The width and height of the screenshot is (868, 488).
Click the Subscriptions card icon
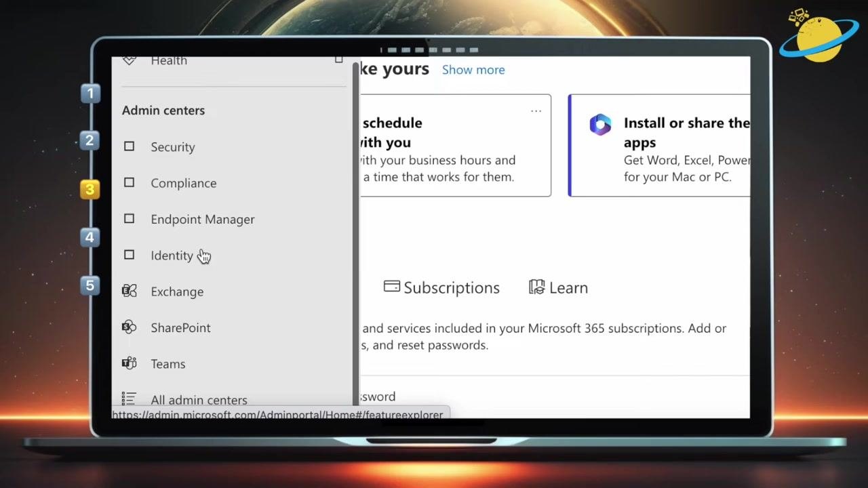pos(391,287)
